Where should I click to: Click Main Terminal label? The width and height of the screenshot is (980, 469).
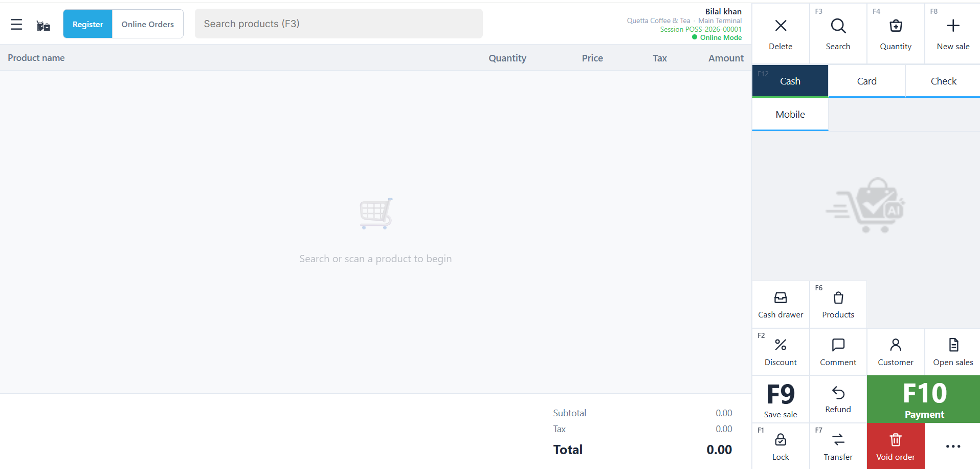coord(720,20)
